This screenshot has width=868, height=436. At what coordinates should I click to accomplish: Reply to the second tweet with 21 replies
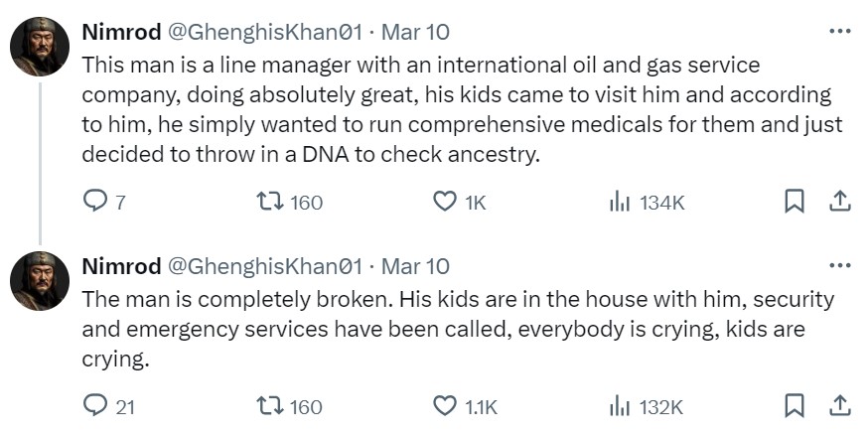[x=94, y=405]
